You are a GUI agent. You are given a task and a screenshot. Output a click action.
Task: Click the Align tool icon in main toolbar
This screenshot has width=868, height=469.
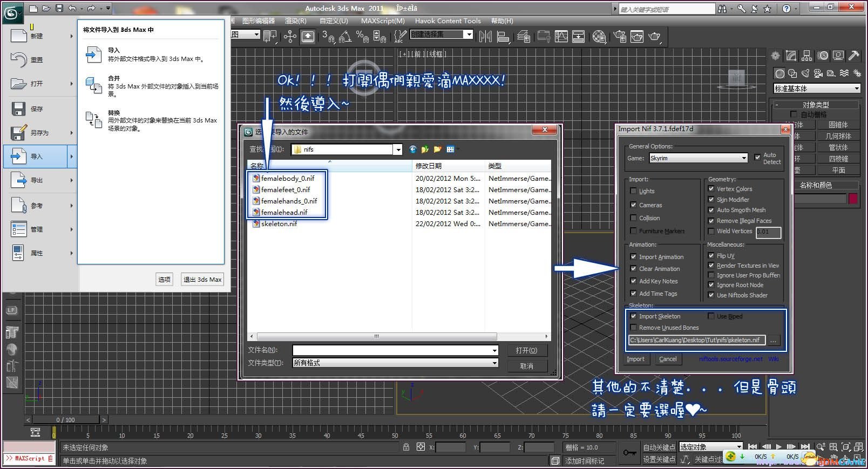(x=503, y=36)
